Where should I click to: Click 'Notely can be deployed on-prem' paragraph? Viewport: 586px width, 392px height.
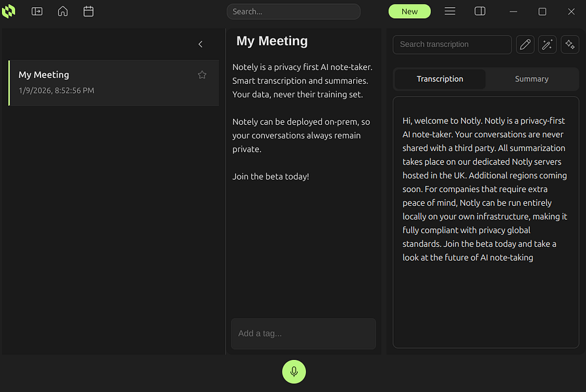pos(302,135)
